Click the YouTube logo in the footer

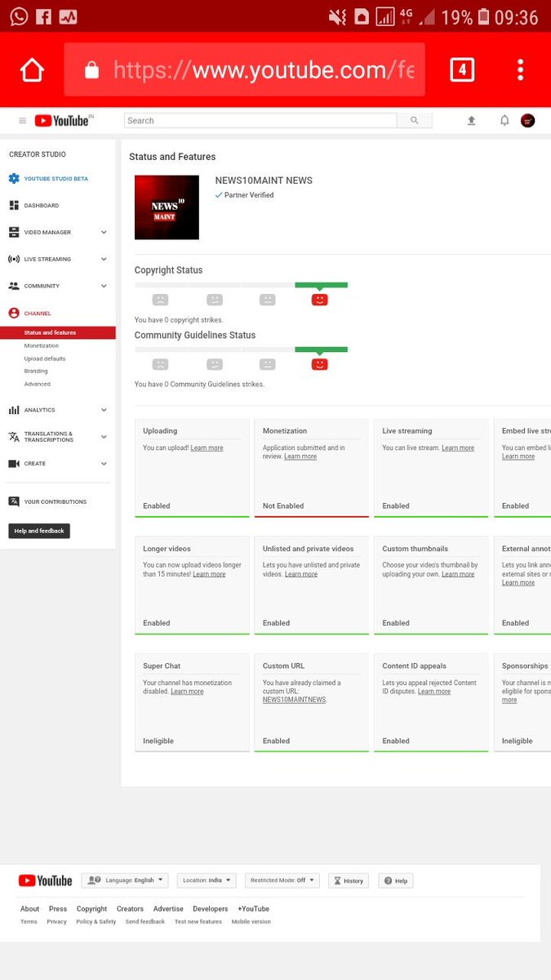click(x=45, y=880)
